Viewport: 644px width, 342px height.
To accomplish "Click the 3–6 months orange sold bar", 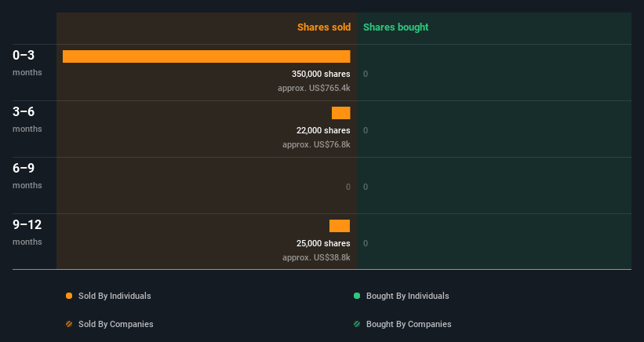I will pyautogui.click(x=341, y=113).
